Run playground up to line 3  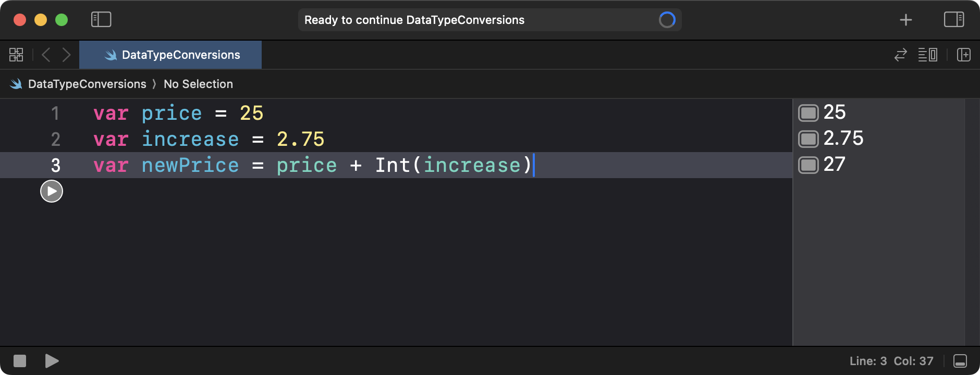coord(52,191)
